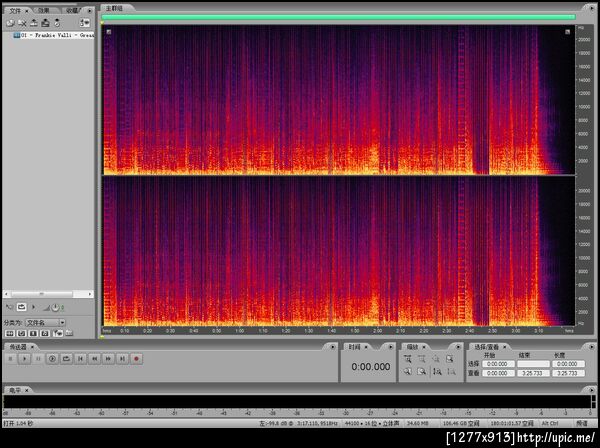Click the top-left corner handle in spectral display
The height and width of the screenshot is (448, 600).
109,32
